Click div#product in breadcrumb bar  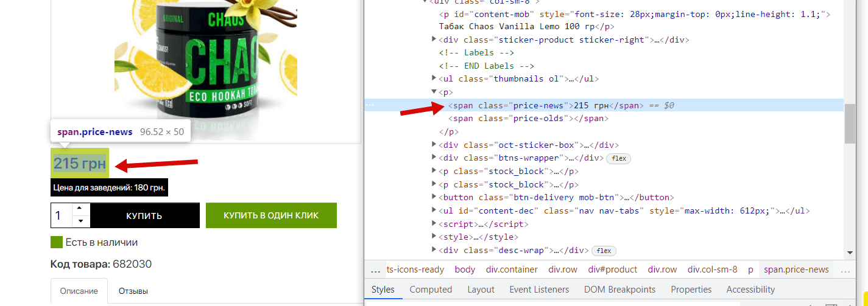click(613, 269)
